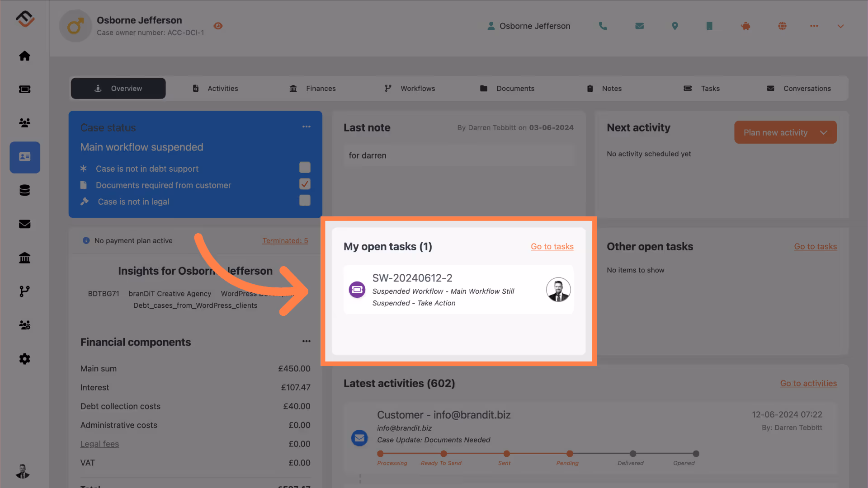Click the envelope icon in header
Viewport: 868px width, 488px height.
coord(639,26)
